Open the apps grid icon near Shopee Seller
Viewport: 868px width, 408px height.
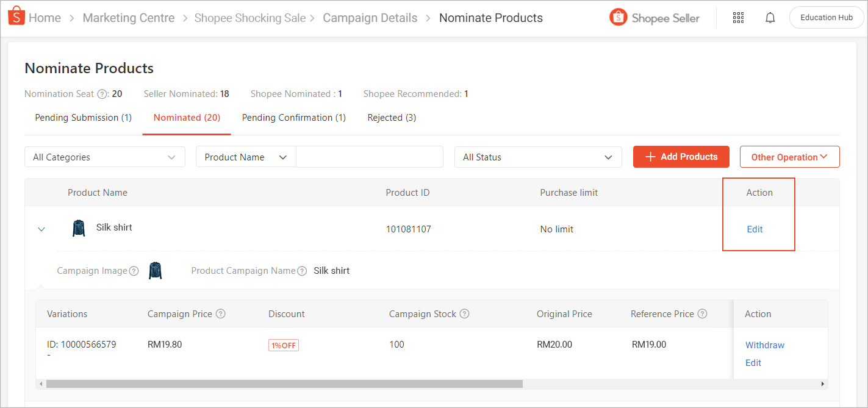tap(738, 18)
